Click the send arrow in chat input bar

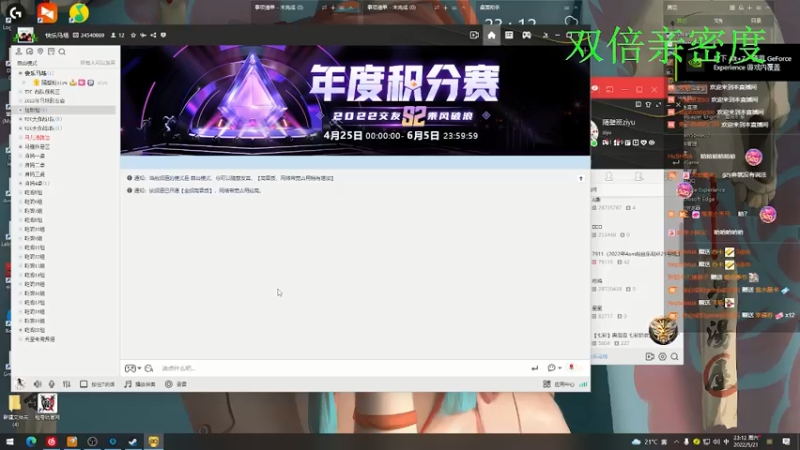point(535,368)
